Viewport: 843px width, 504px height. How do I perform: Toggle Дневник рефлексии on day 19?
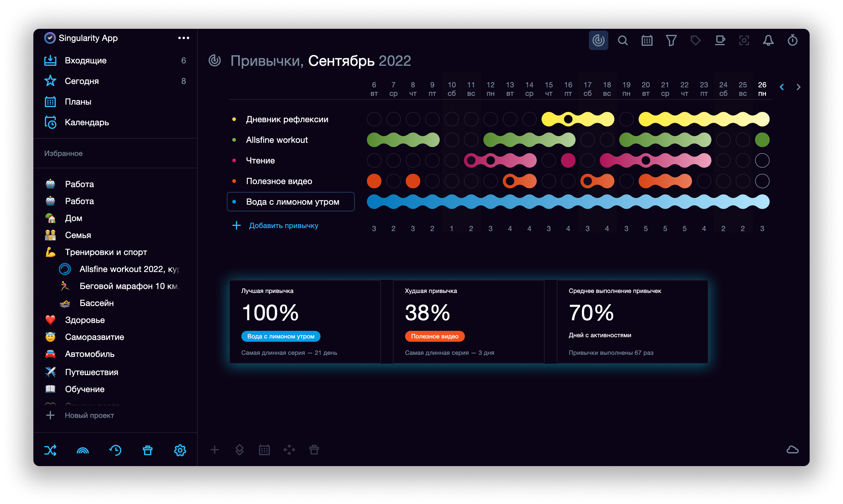tap(626, 119)
